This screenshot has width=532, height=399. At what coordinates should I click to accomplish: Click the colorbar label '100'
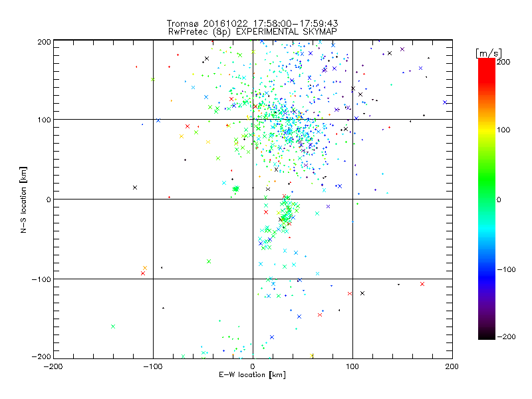click(x=503, y=130)
